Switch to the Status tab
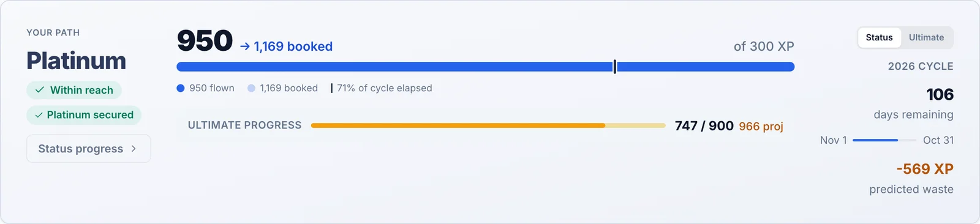The image size is (980, 224). tap(879, 37)
